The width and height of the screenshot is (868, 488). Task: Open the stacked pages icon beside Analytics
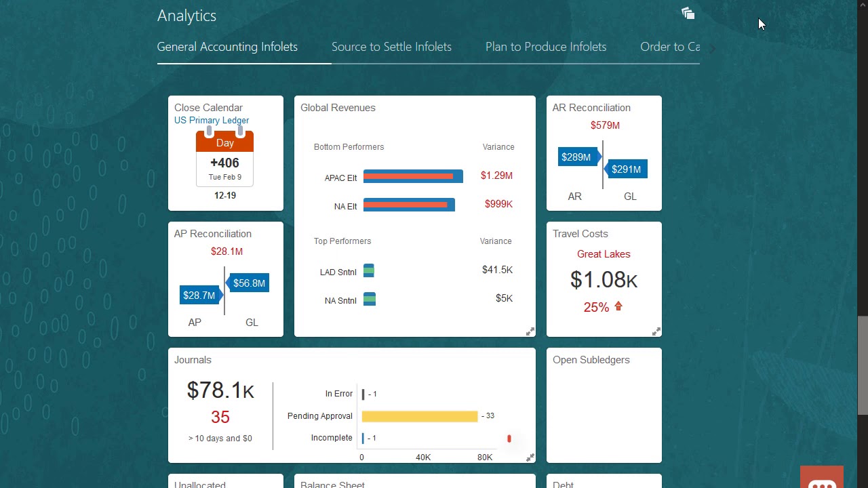(x=688, y=14)
